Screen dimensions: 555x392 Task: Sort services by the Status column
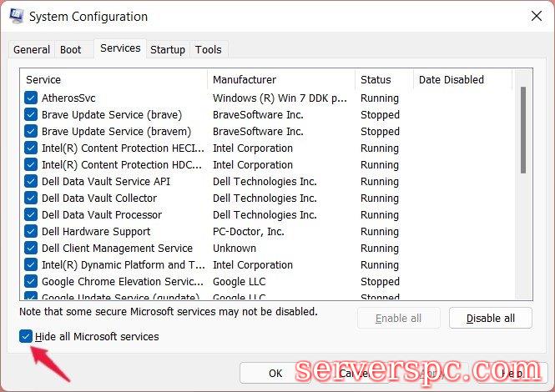(x=384, y=80)
